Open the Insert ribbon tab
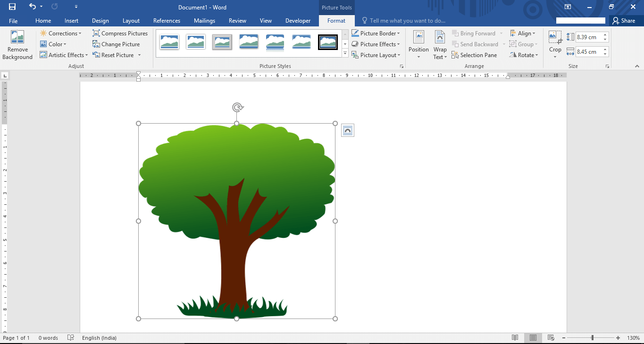Viewport: 644px width, 344px height. pyautogui.click(x=72, y=21)
